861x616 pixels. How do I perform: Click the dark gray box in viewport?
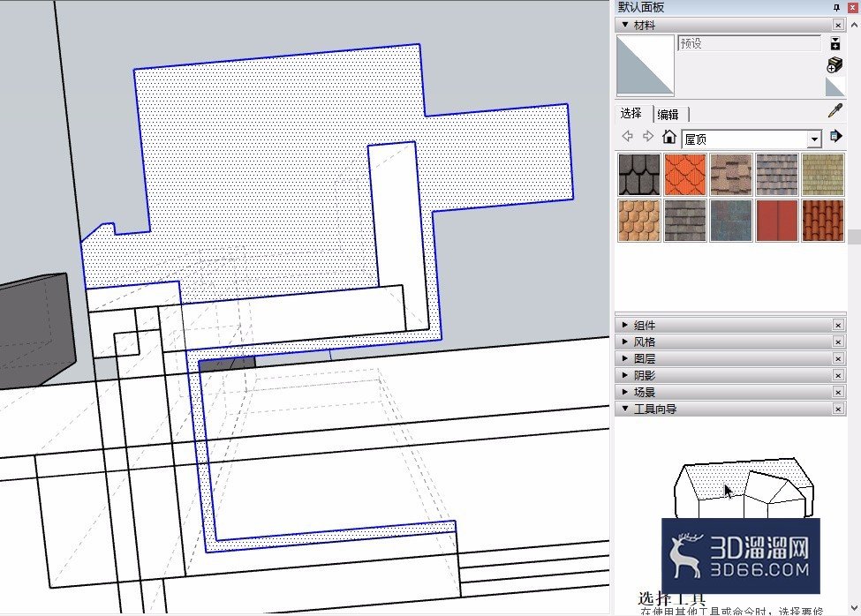[x=35, y=329]
